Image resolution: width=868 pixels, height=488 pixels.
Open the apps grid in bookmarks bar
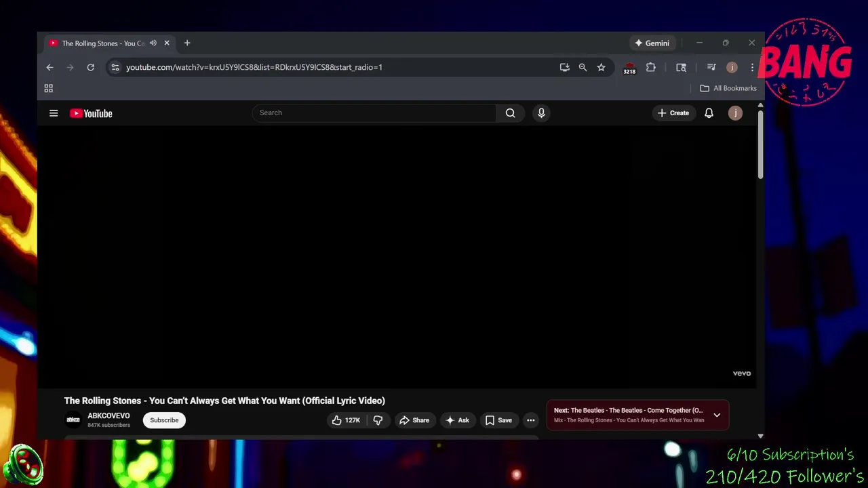click(x=48, y=88)
